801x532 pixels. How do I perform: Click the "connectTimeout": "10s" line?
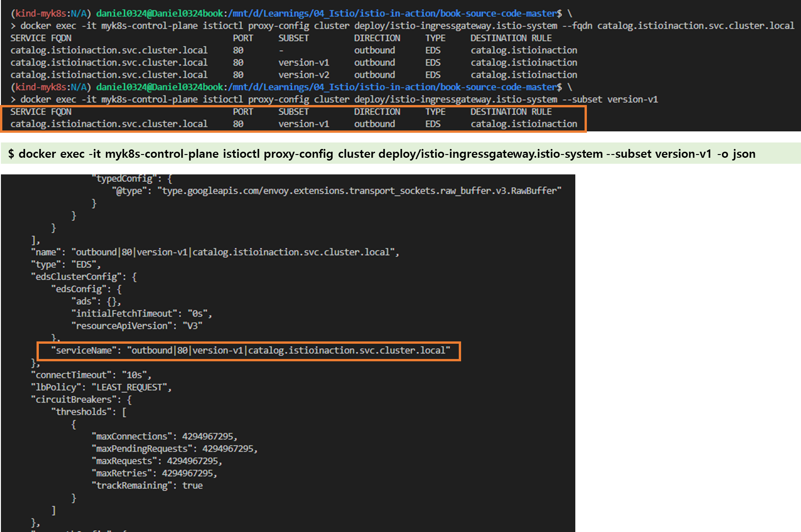pyautogui.click(x=91, y=375)
